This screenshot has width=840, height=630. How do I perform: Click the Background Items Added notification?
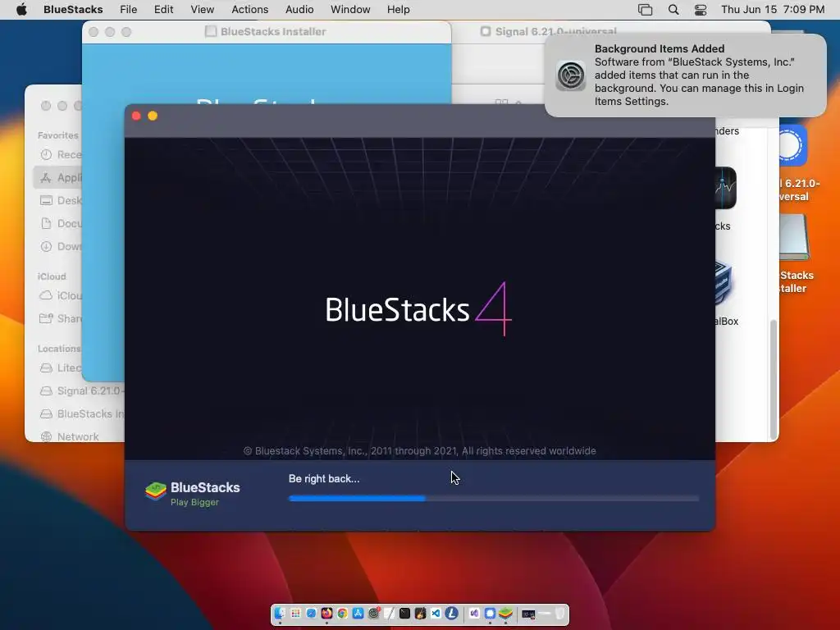tap(685, 75)
